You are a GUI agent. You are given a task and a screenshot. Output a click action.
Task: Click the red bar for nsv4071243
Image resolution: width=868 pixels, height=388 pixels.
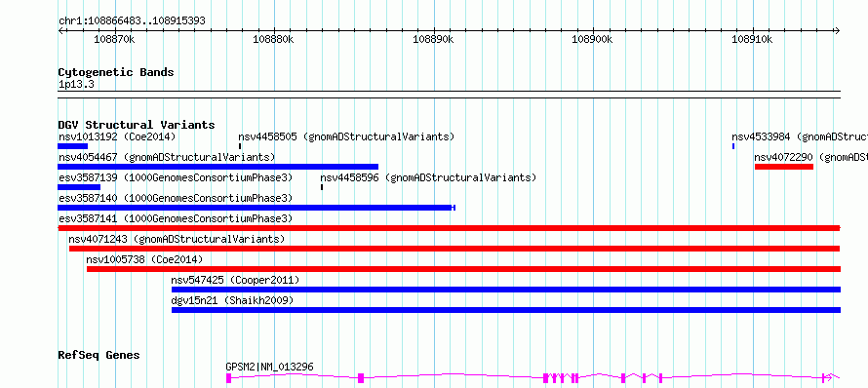(454, 249)
